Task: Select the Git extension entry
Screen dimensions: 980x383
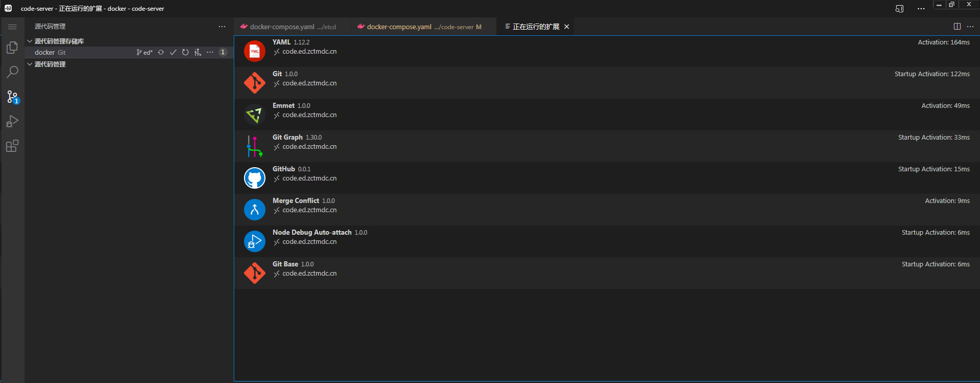Action: coord(607,83)
